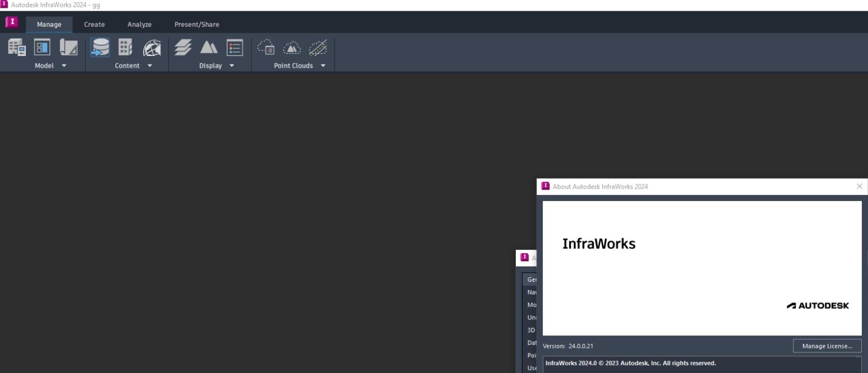
Task: Select the 'Nav' row in background options window
Action: [530, 292]
